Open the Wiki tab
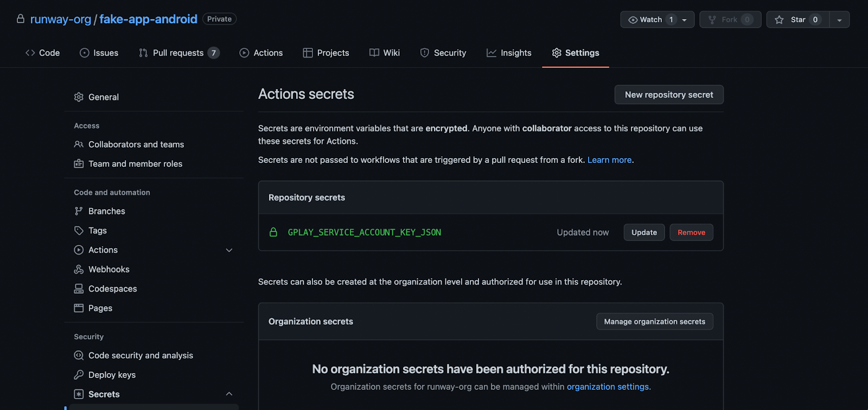This screenshot has height=410, width=868. 385,53
